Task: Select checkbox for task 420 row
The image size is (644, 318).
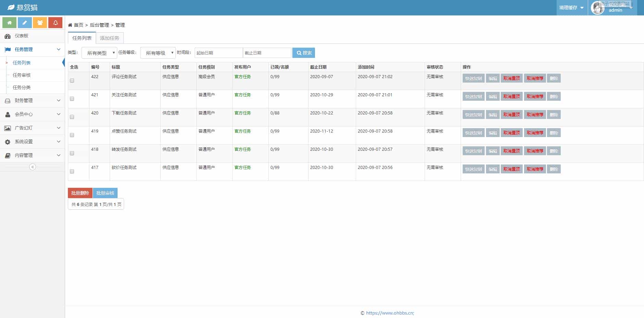Action: click(x=72, y=117)
